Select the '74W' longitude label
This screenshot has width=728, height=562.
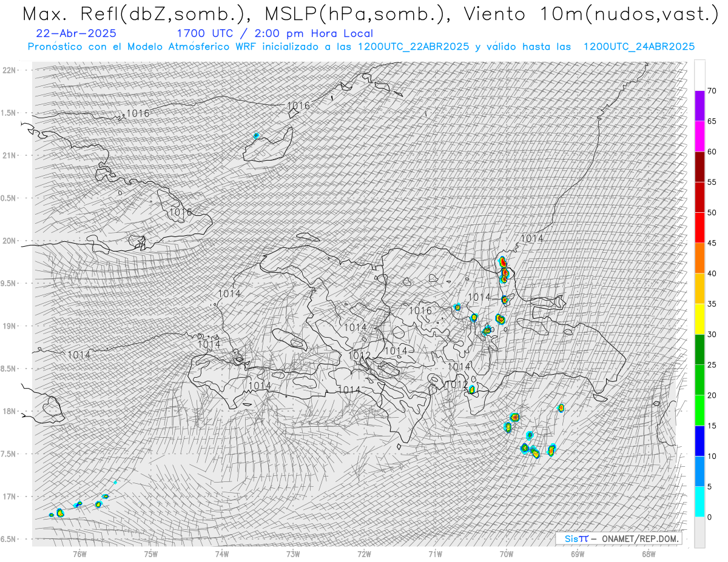(x=222, y=554)
